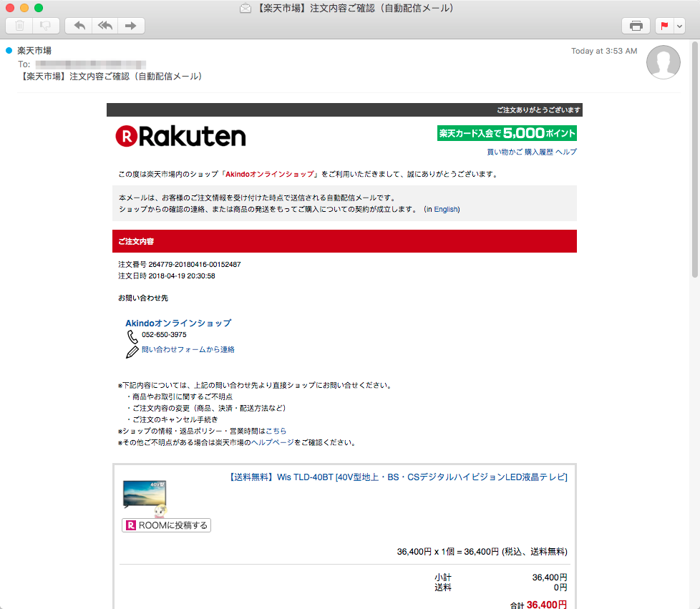Viewport: 700px width, 609px height.
Task: Open the blue Akindoオンラインショップ shop name
Action: click(x=178, y=323)
